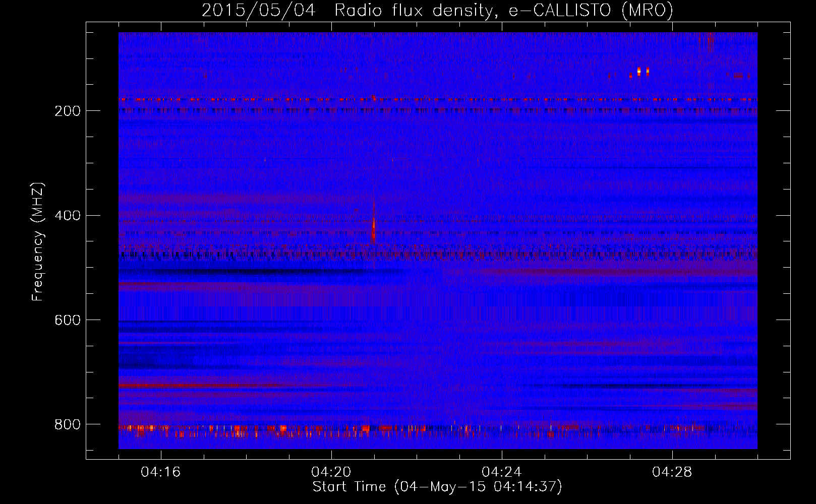Click the 04:16 time tick label
This screenshot has width=816, height=504.
pos(161,472)
